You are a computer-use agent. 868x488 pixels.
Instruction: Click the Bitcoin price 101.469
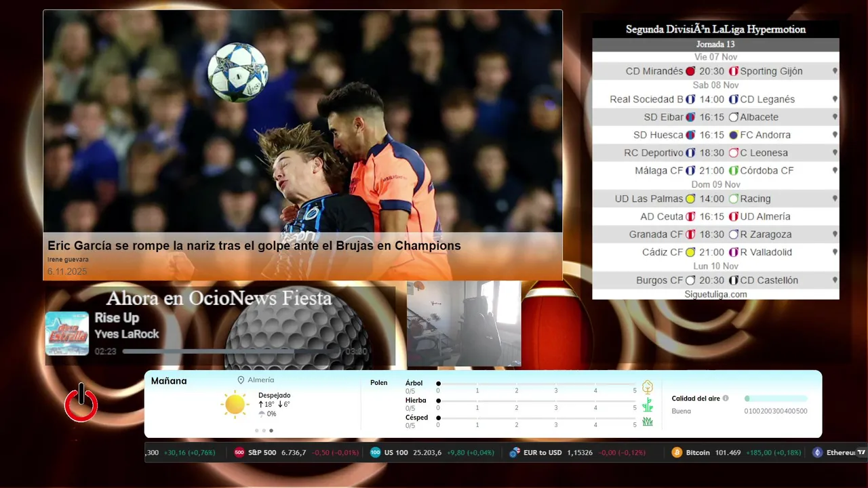728,453
